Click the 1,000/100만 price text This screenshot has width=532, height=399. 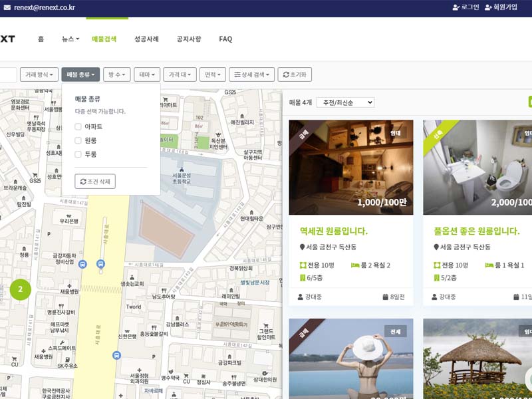[x=382, y=203]
